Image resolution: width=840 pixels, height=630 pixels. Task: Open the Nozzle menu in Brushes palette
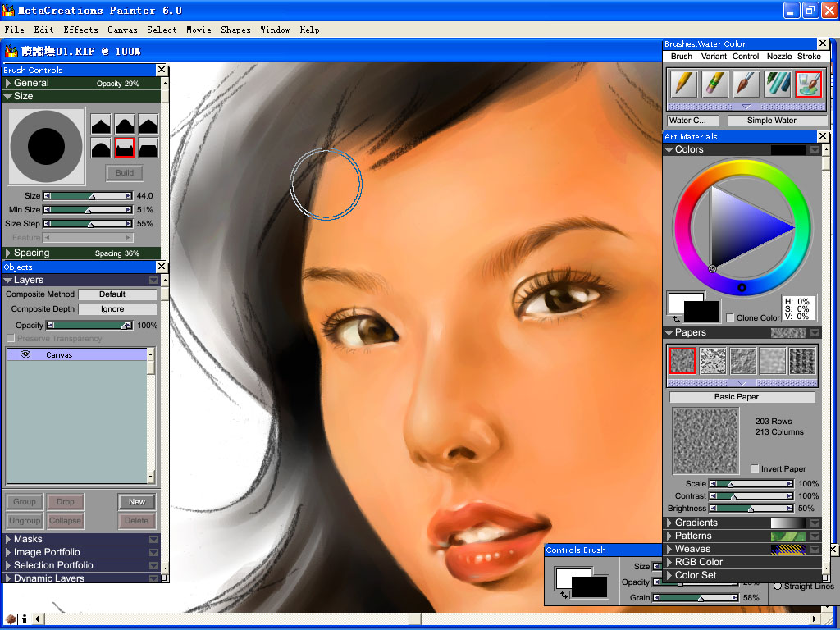coord(779,57)
